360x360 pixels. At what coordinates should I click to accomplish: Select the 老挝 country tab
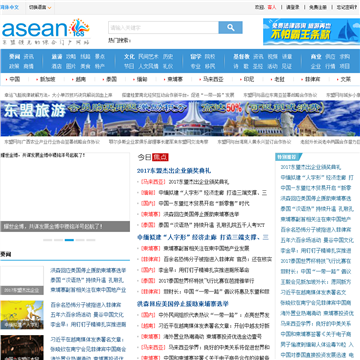coord(279,79)
